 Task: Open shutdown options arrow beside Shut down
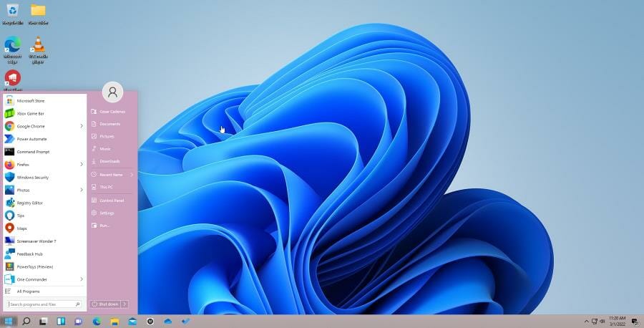(x=125, y=304)
